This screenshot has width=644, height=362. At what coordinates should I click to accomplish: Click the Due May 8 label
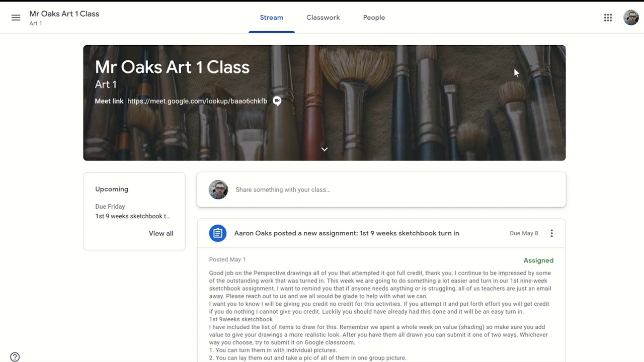pos(524,233)
